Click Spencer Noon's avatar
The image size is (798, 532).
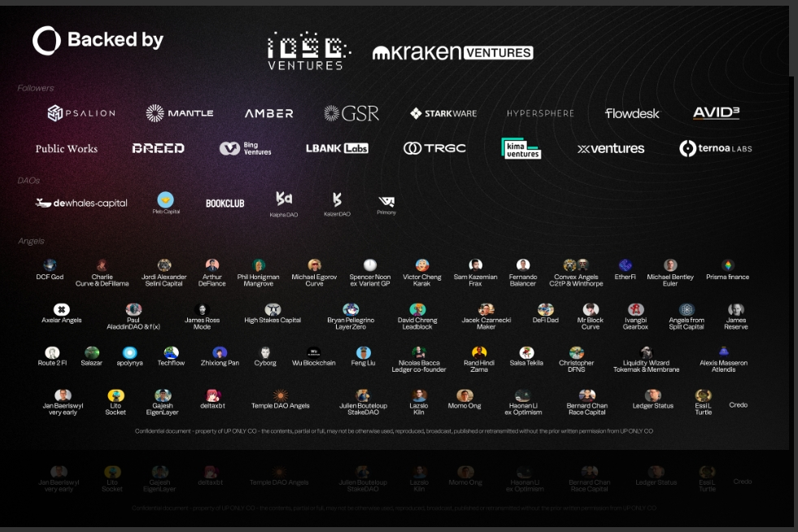[x=370, y=264]
